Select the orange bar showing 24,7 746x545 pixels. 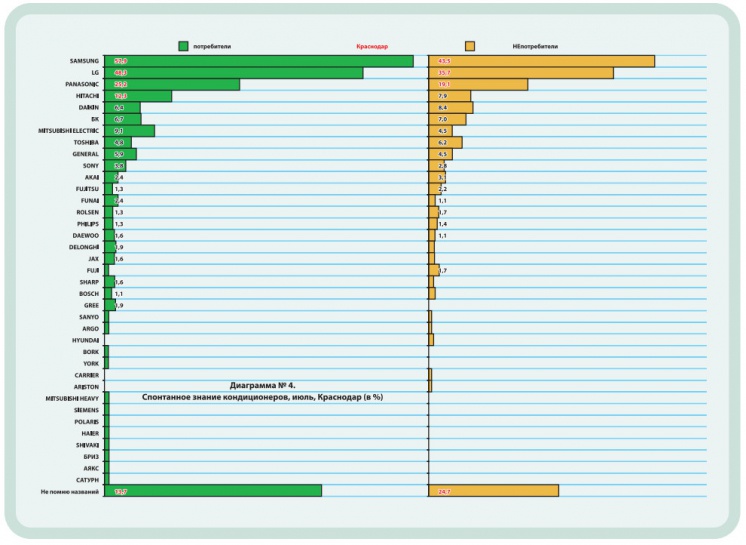coord(493,491)
